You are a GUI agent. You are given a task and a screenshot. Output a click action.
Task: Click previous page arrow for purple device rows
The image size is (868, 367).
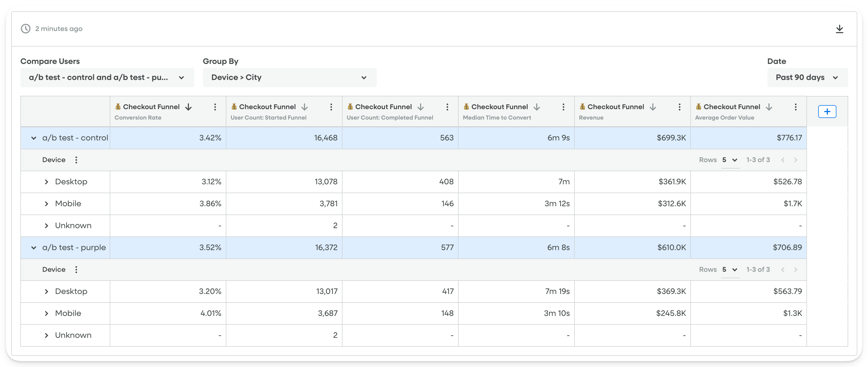pos(783,269)
